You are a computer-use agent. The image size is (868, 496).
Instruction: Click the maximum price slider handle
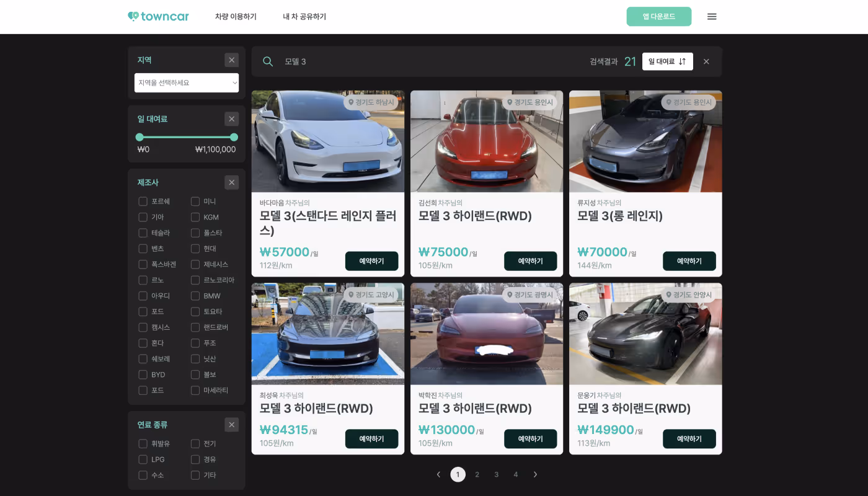pos(234,137)
